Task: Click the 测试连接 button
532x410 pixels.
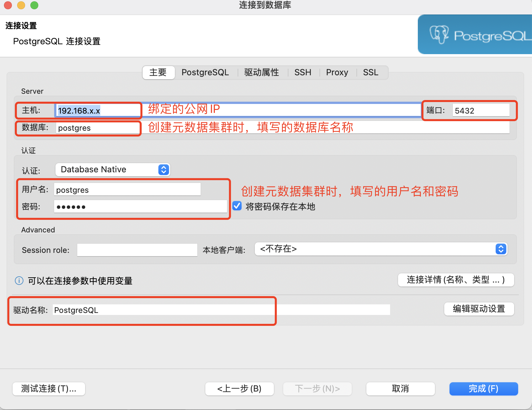Action: (x=49, y=389)
